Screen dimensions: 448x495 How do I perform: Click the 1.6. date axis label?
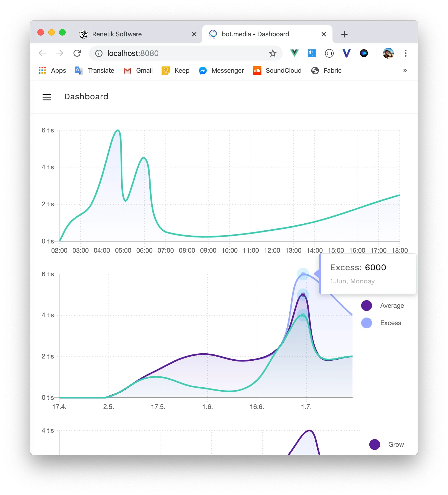[207, 407]
